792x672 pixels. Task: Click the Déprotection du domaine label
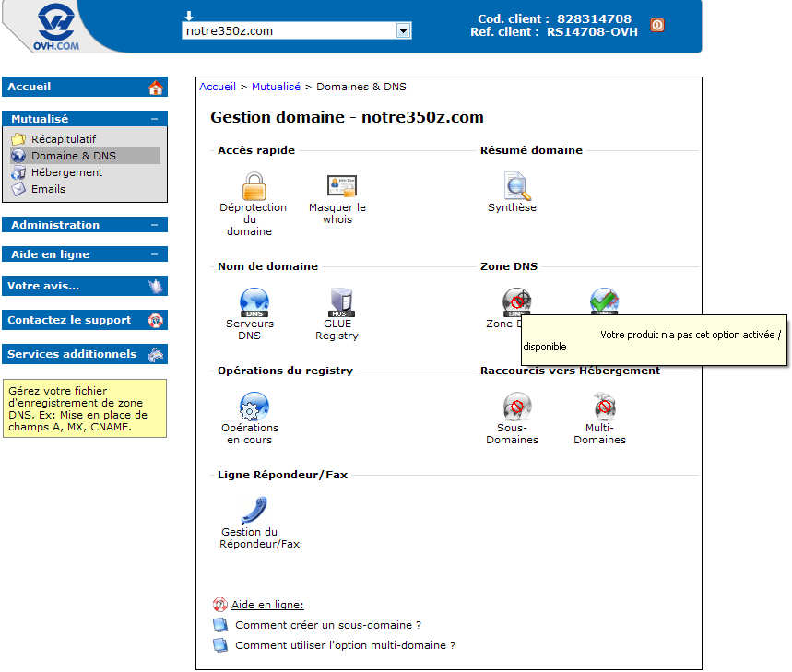253,219
